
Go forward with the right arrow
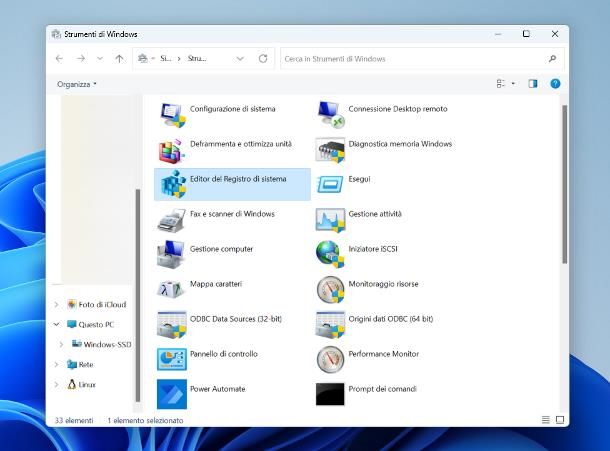coord(81,58)
